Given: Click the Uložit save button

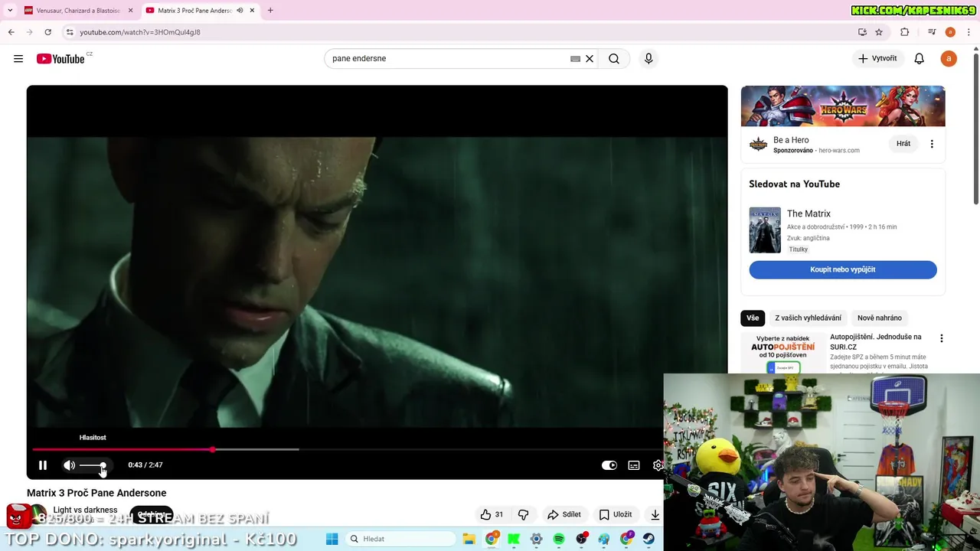Looking at the screenshot, I should 616,514.
